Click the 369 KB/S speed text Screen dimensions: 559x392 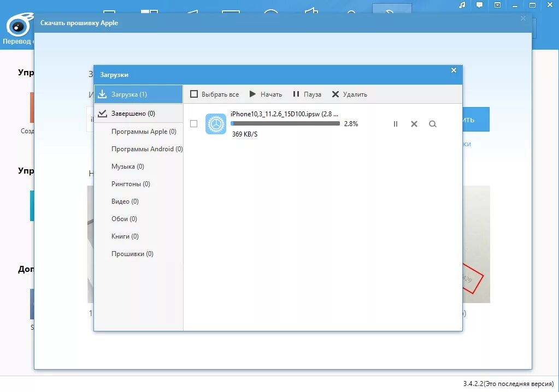coord(245,134)
